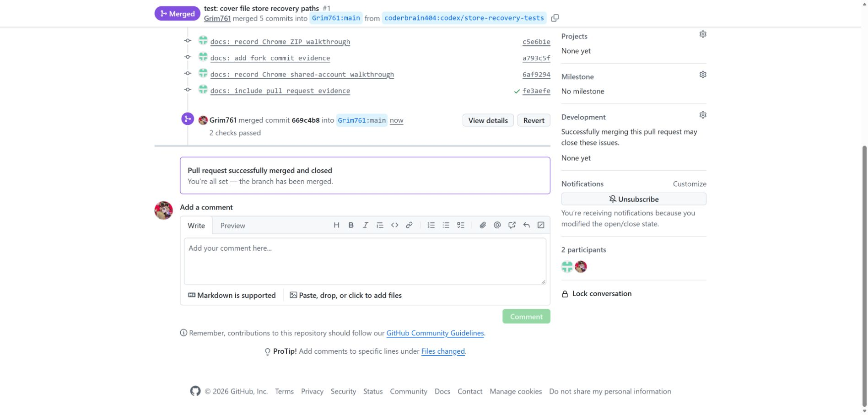Screen dimensions: 868x415
Task: Open the Docs footer link
Action: [442, 392]
